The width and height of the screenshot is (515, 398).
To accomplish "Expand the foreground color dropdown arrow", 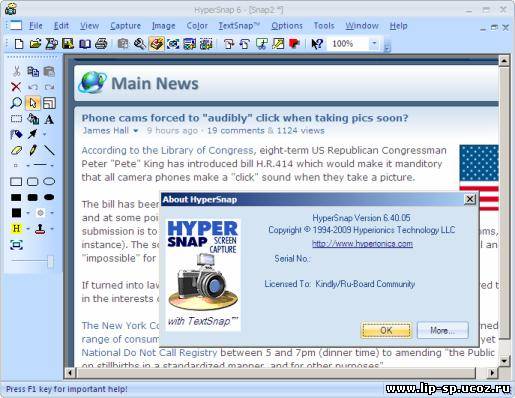I will (28, 213).
